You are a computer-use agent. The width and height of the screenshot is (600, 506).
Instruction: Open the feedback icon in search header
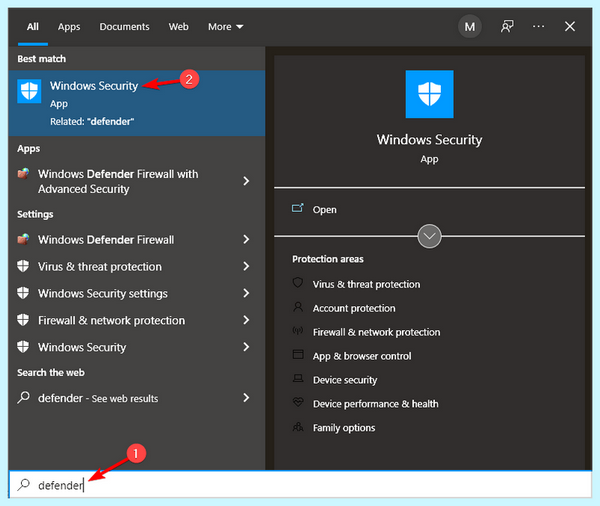507,26
